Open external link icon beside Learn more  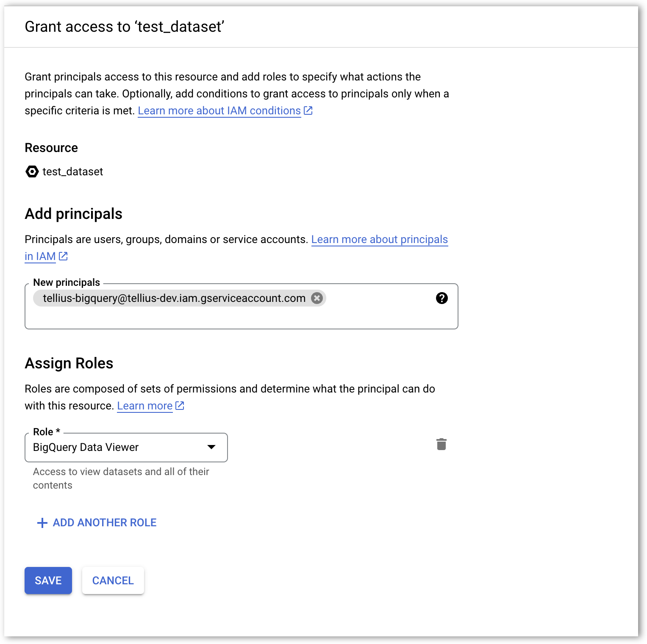[x=180, y=406]
